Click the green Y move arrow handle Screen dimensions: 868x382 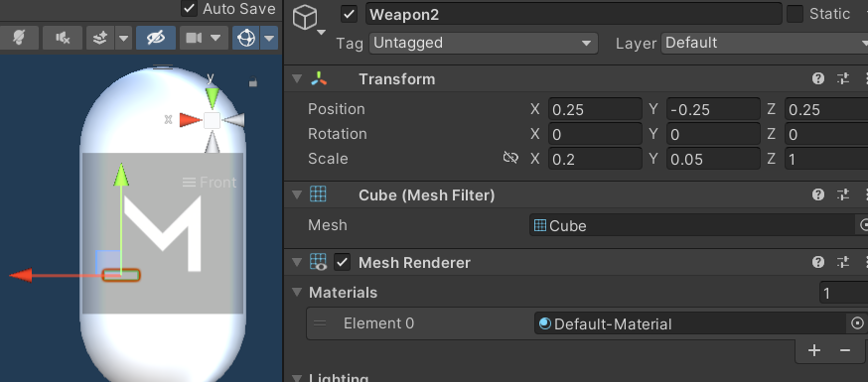pos(121,175)
